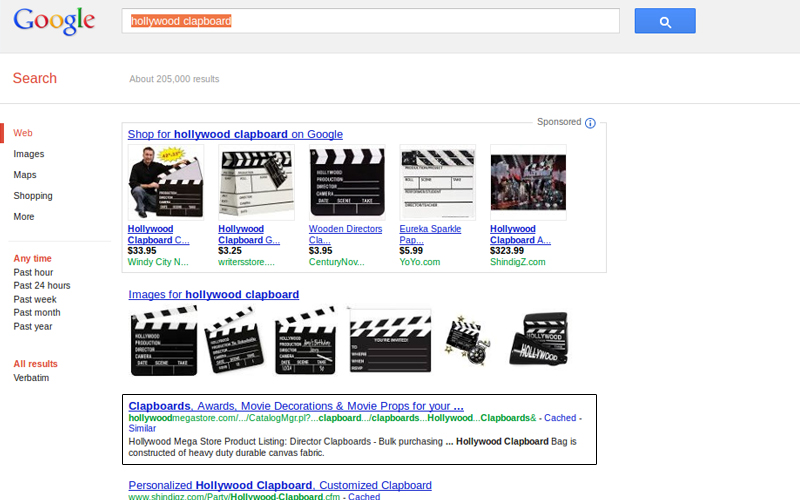Open the clapboard with film reel image

click(468, 340)
